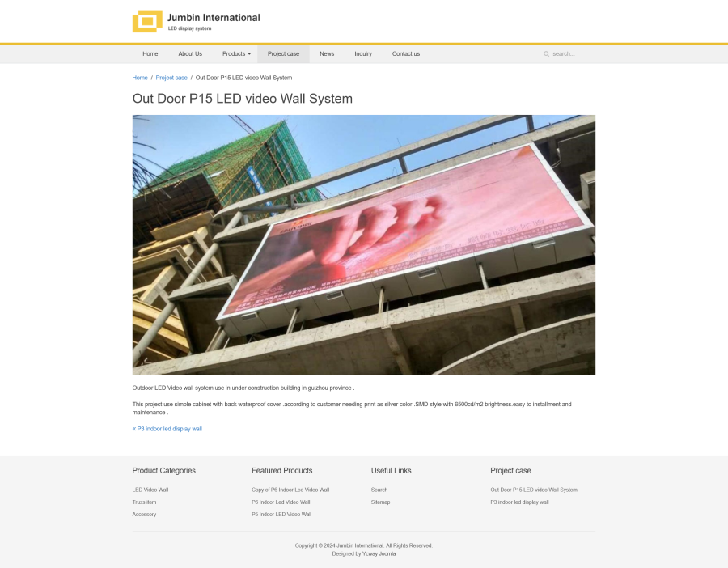Go to the News page

(327, 54)
